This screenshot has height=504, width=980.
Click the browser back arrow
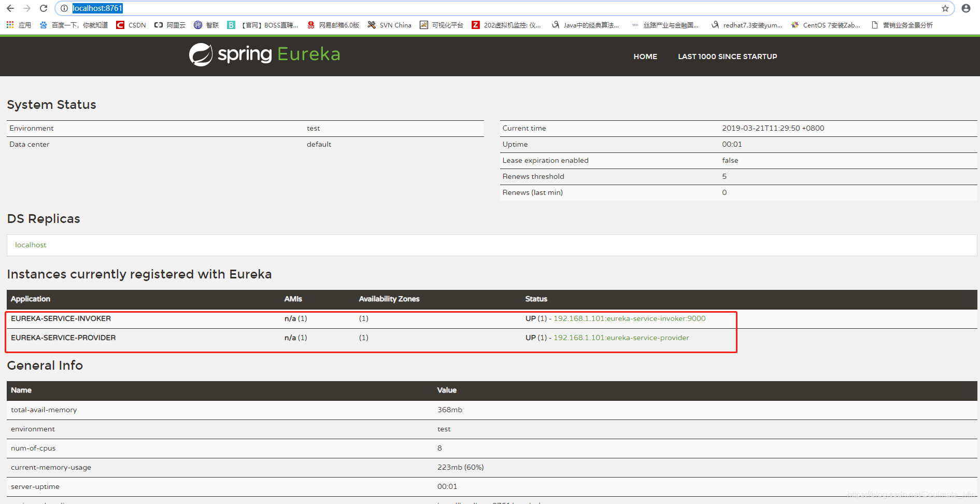[10, 8]
